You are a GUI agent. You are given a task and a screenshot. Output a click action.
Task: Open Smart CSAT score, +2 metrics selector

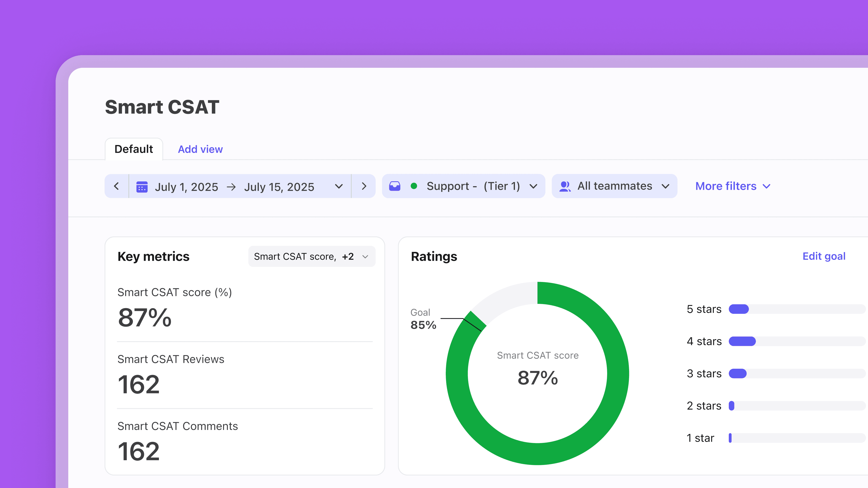pos(312,256)
